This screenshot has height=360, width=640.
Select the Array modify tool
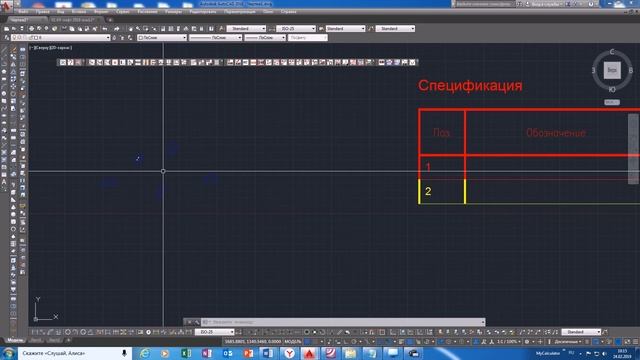tap(13, 79)
